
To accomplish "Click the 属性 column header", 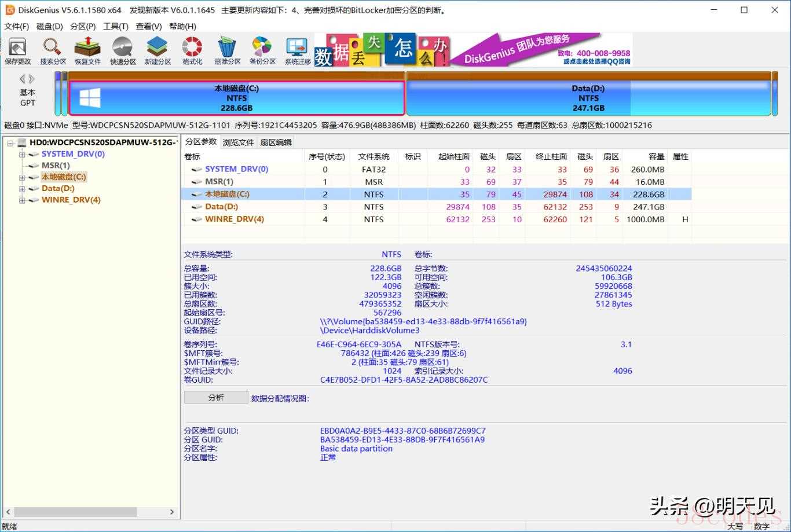I will [680, 156].
